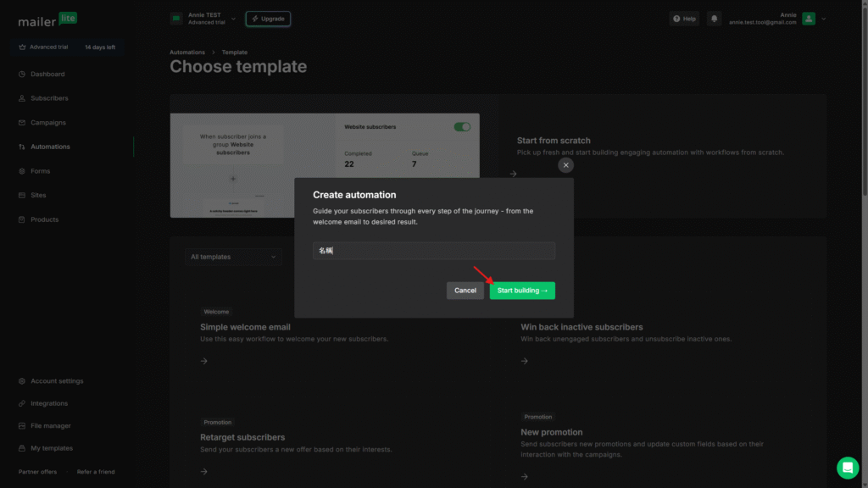The image size is (868, 488).
Task: Click the Products icon in sidebar
Action: pos(22,219)
